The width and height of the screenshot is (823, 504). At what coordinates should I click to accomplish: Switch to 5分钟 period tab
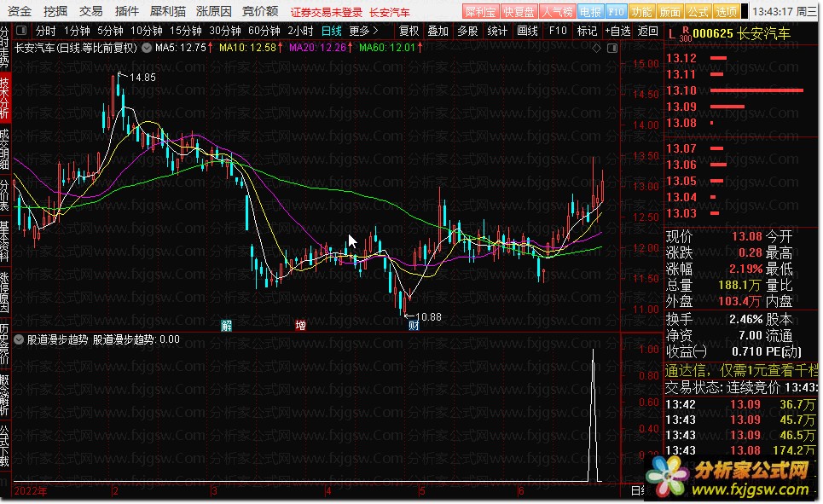click(110, 31)
